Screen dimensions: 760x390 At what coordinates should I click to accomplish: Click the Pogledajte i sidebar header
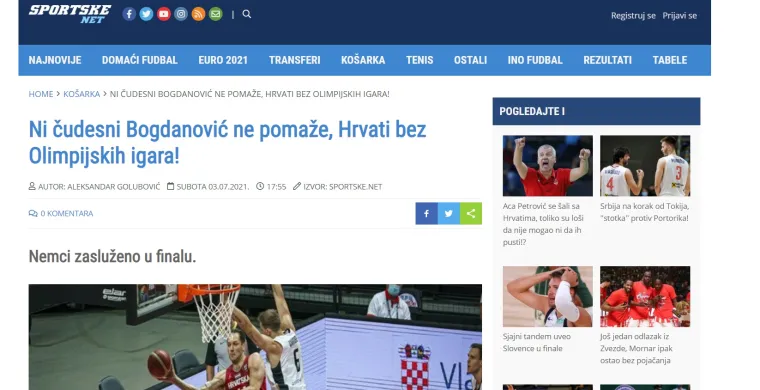(596, 111)
